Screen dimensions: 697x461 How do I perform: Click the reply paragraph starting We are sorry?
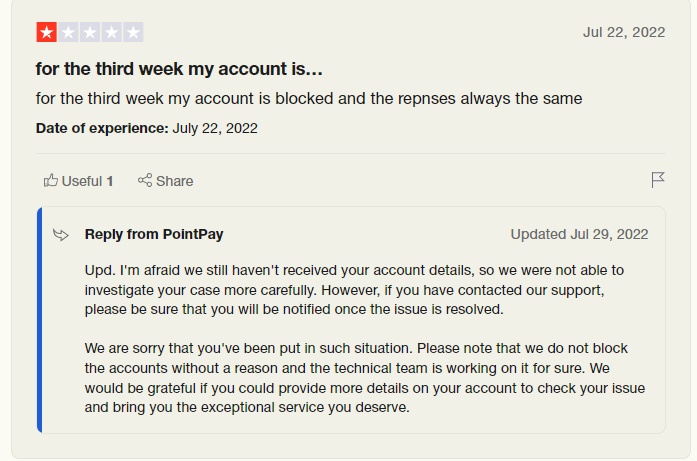[365, 377]
